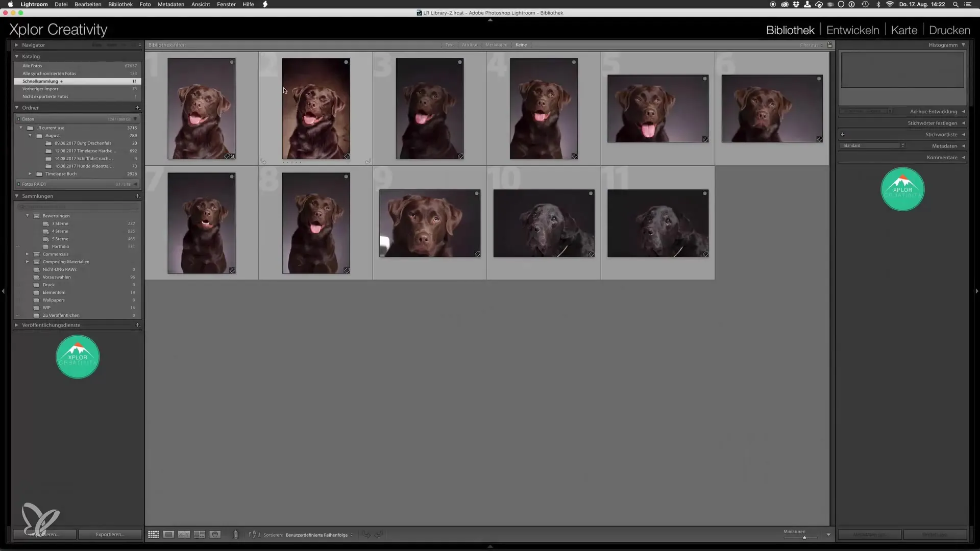Collapse the August folder
Screen dimensions: 980x551
[x=30, y=136]
